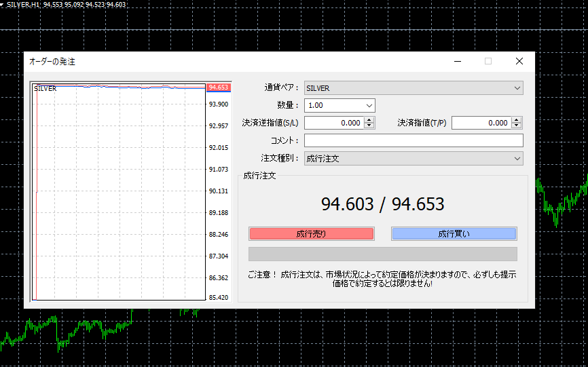Decrease T/P with the down arrow
This screenshot has height=367, width=588.
pos(517,126)
